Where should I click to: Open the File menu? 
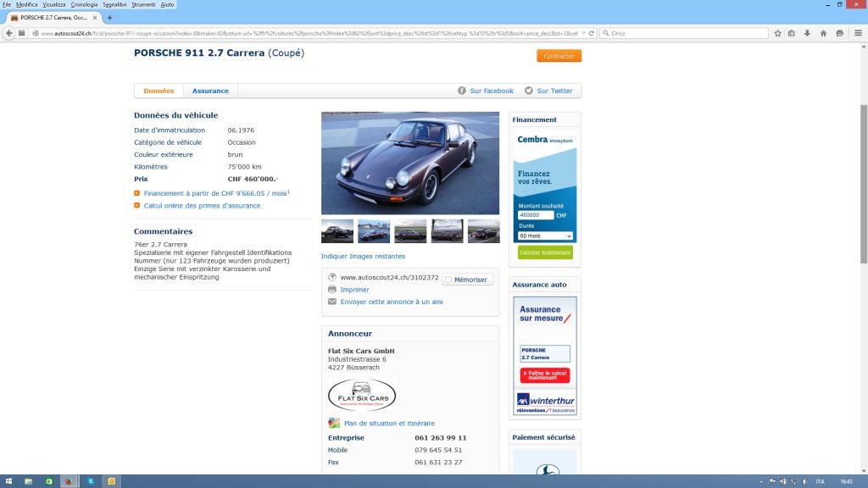7,4
